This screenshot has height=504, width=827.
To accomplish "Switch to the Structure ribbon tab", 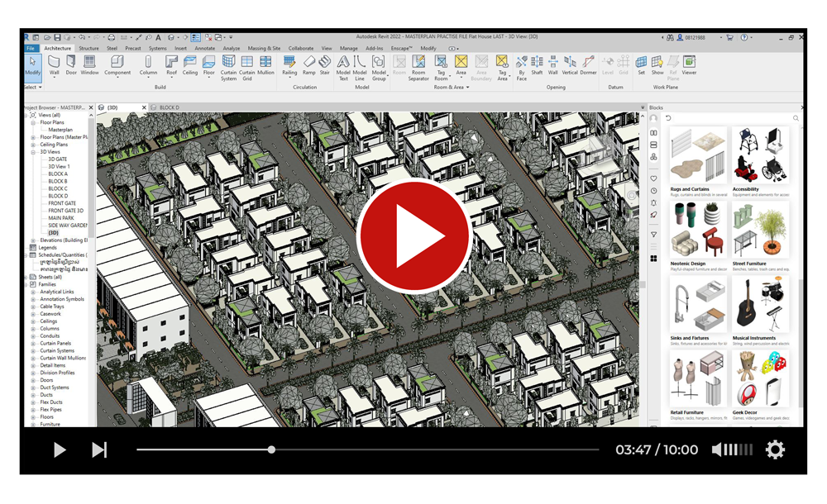I will (x=88, y=49).
